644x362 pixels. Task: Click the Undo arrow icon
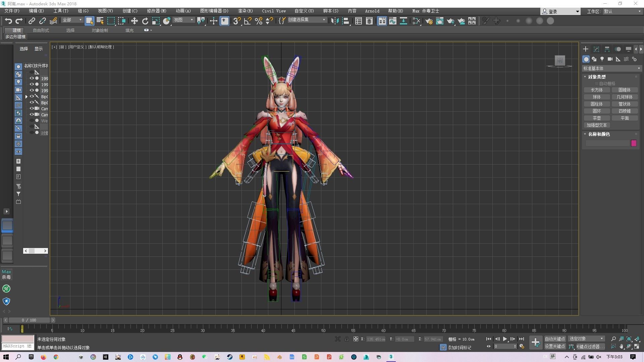[x=8, y=21]
